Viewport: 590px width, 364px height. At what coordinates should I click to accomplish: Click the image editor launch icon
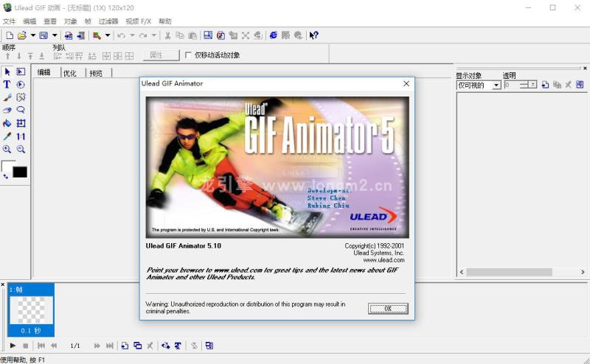tap(97, 35)
